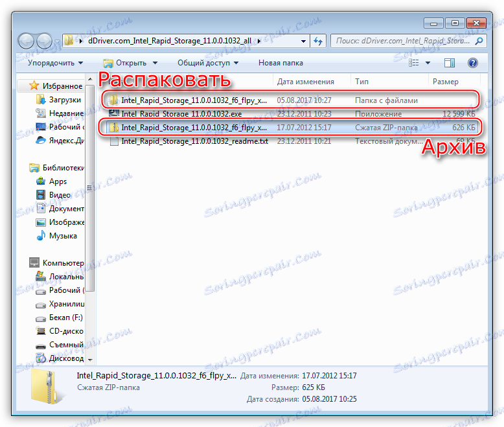The height and width of the screenshot is (427, 504).
Task: Expand the Открыть dropdown arrow
Action: [x=155, y=63]
